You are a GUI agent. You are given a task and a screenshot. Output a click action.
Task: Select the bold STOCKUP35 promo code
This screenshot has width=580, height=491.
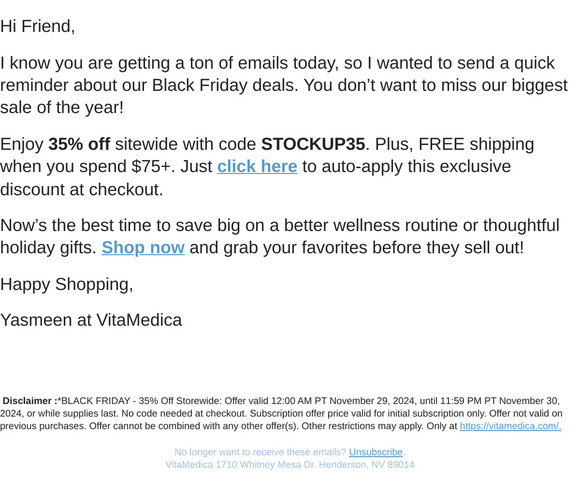point(313,144)
